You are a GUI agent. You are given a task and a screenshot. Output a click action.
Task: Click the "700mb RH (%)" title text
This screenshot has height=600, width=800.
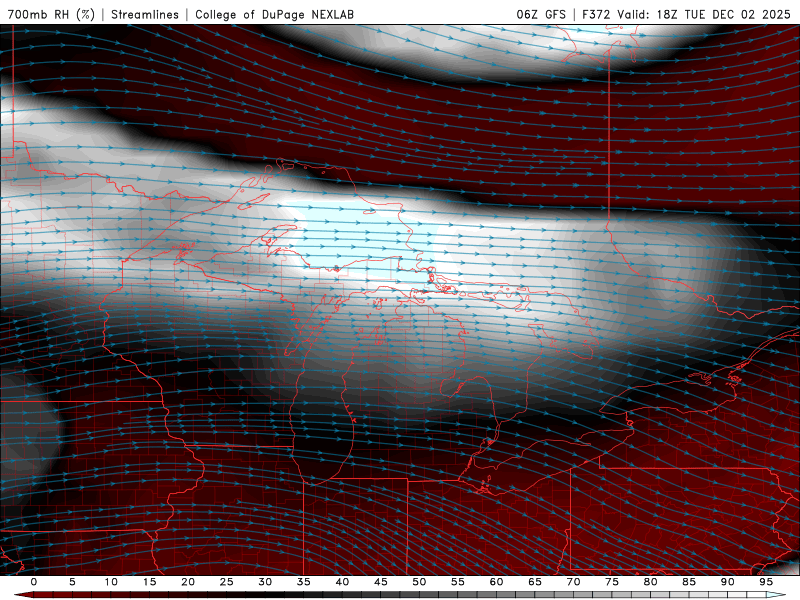(51, 14)
